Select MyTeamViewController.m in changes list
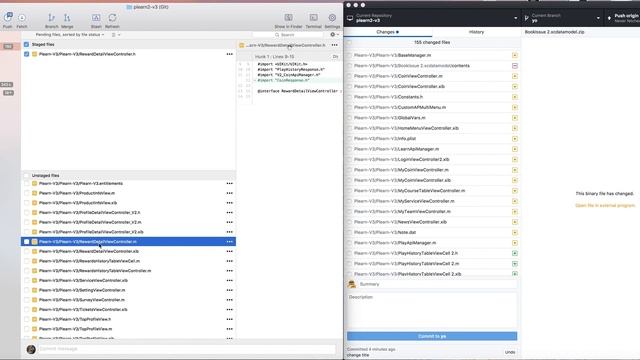The width and height of the screenshot is (640, 360). [432, 212]
